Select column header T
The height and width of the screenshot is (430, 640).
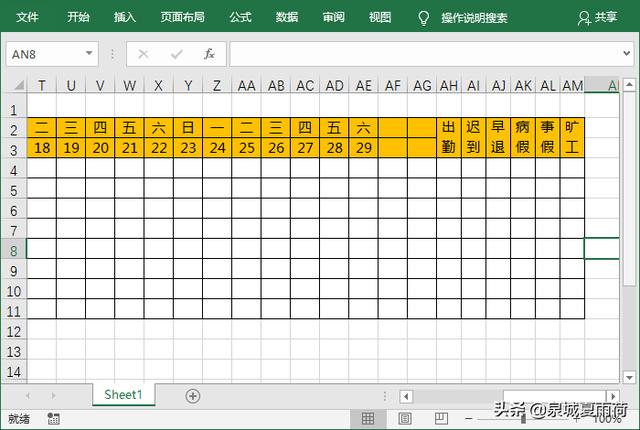click(42, 86)
